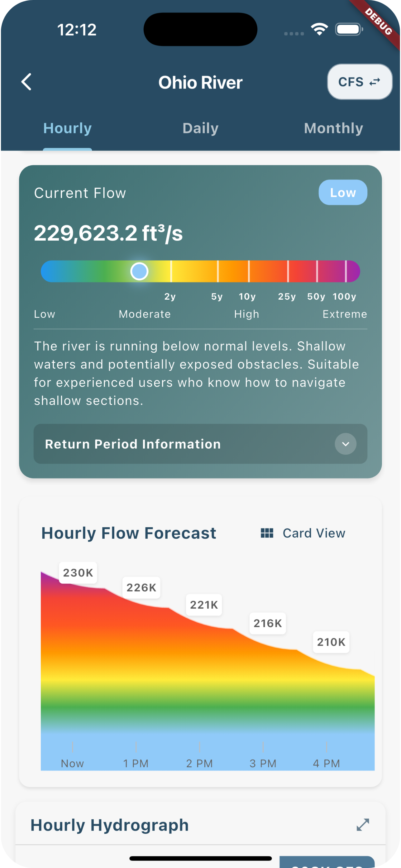The height and width of the screenshot is (868, 401).
Task: Click the battery status icon
Action: pos(349,29)
